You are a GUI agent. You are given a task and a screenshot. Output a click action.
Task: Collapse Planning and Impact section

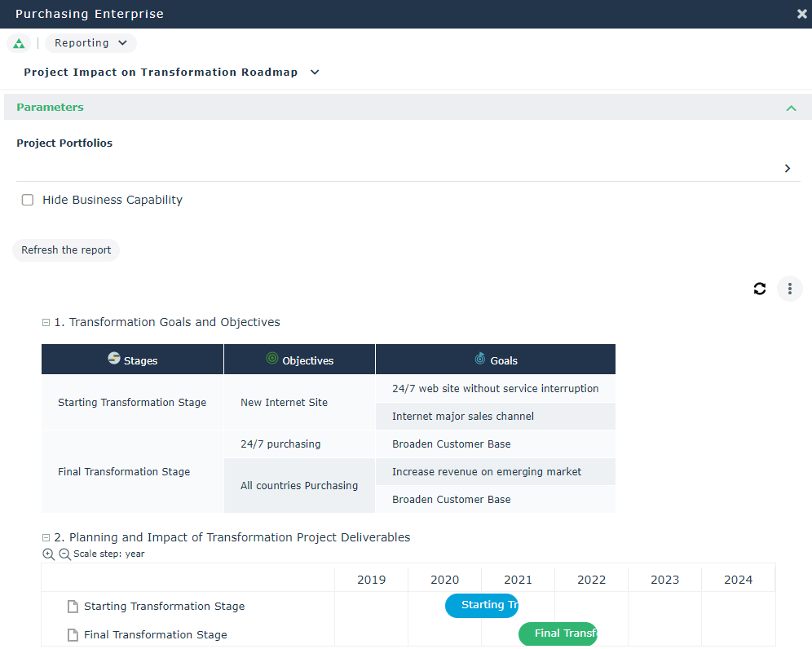pyautogui.click(x=46, y=538)
